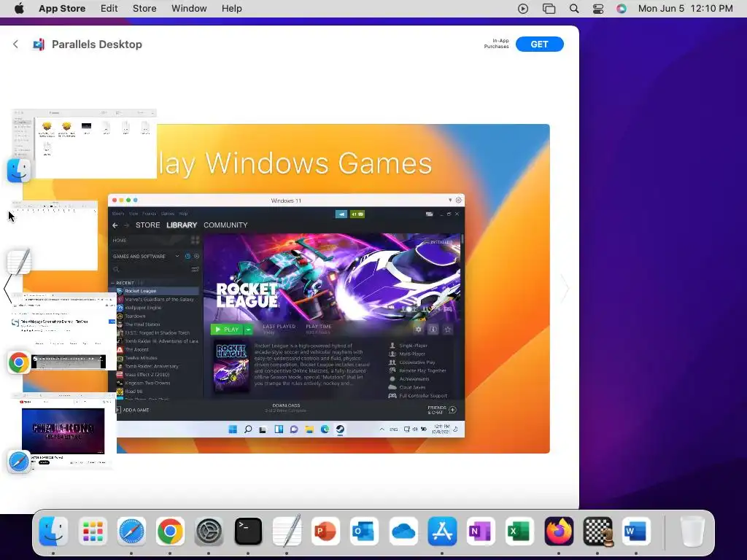Open Finder from the Dock
747x560 pixels.
tap(53, 531)
